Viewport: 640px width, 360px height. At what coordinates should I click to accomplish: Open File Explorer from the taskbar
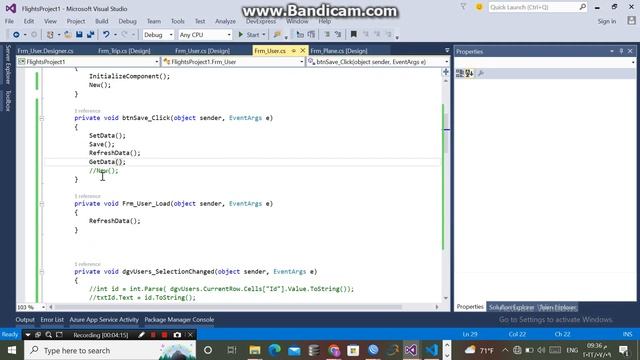255,350
